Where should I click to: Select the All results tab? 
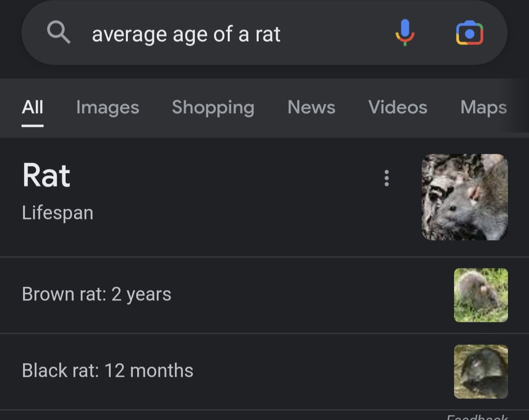(32, 107)
